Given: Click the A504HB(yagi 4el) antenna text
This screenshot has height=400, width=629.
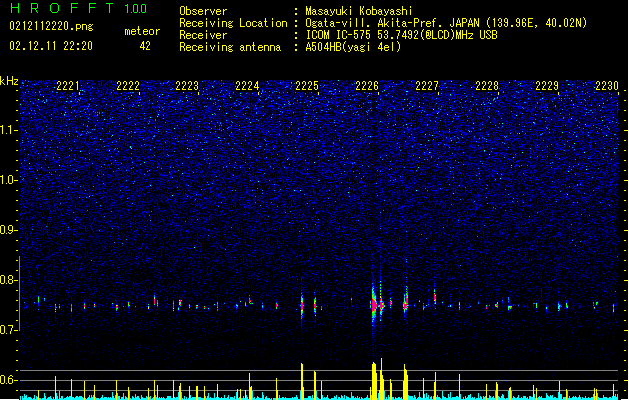Looking at the screenshot, I should pyautogui.click(x=353, y=47).
